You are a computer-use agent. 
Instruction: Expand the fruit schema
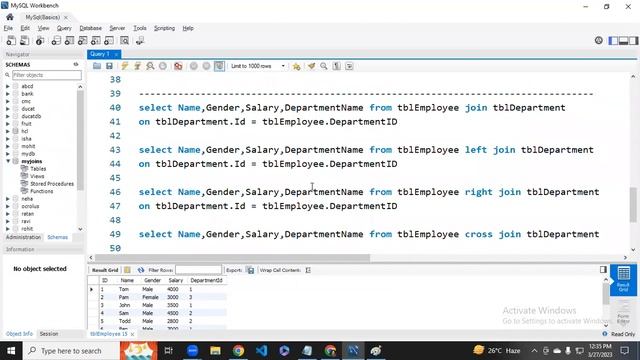point(8,124)
